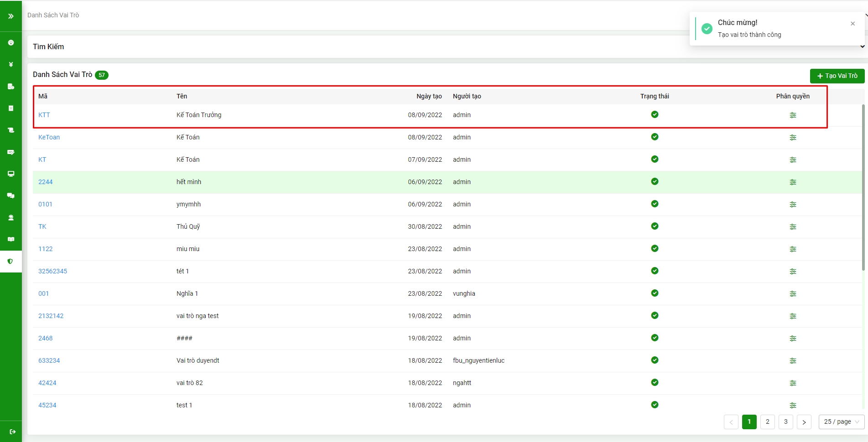Open the user account sidebar icon
This screenshot has width=868, height=442.
11,217
